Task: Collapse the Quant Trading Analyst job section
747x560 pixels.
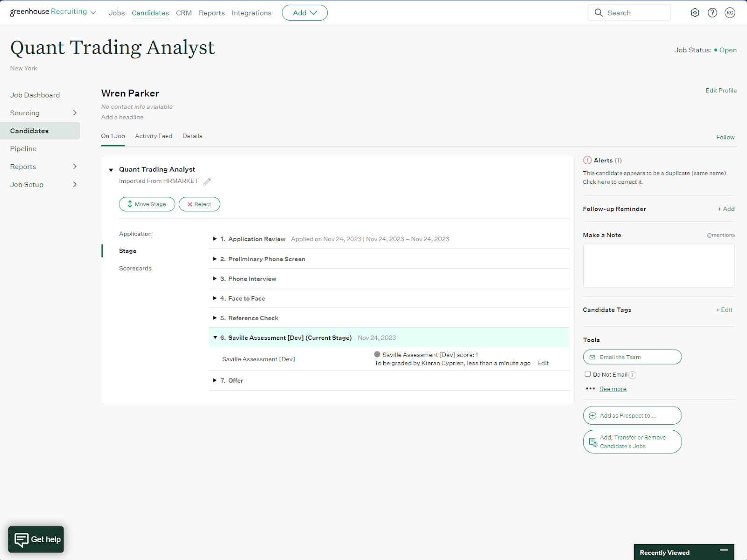Action: click(x=111, y=170)
